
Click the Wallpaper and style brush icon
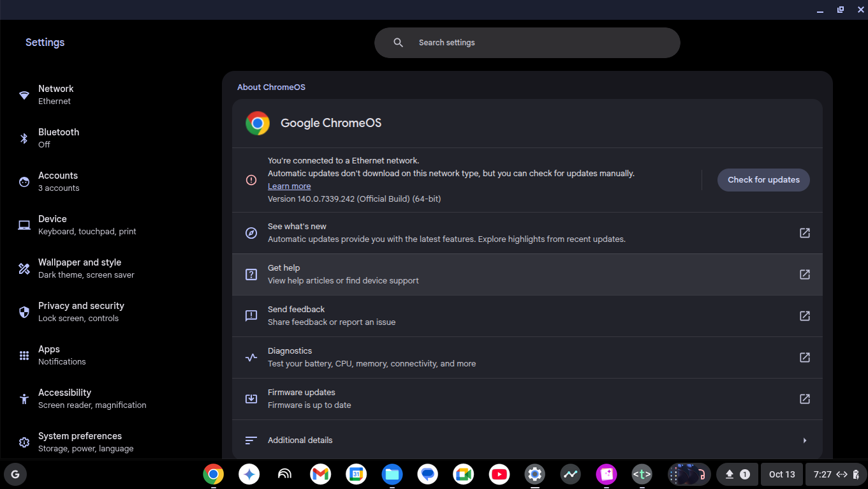24,269
